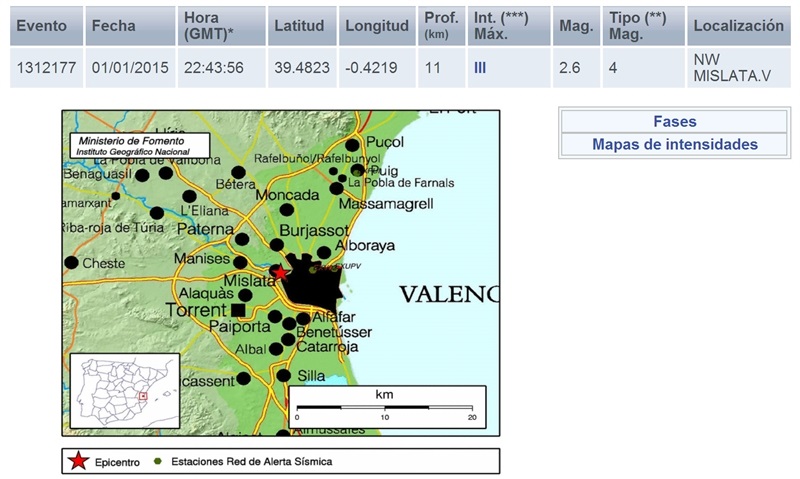Open Mapas de intensidades link
This screenshot has width=800, height=479.
674,145
